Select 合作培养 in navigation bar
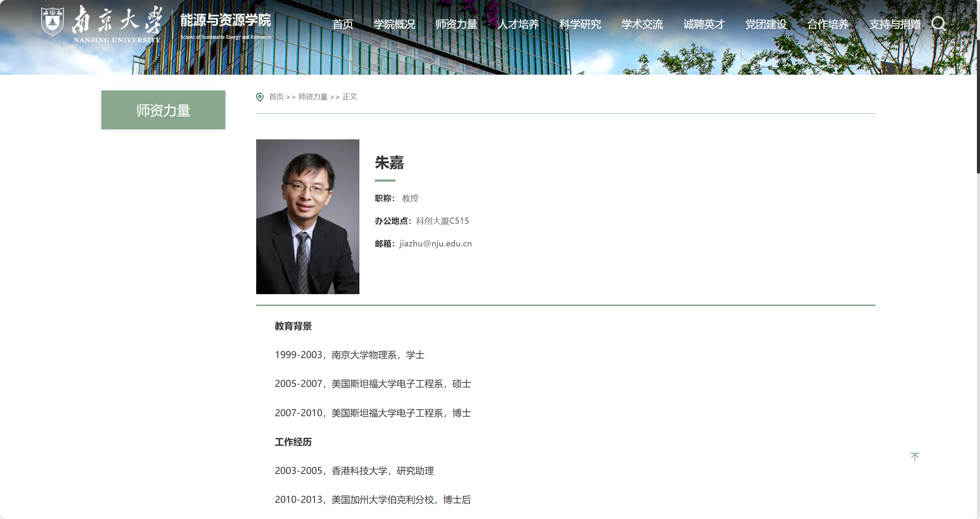Screen dimensions: 980x519 click(828, 24)
